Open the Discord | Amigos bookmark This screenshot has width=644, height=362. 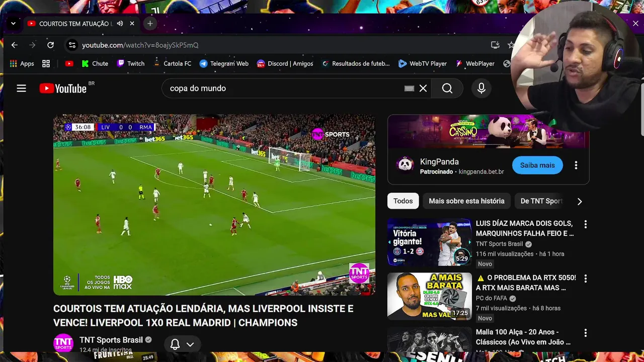coord(285,63)
